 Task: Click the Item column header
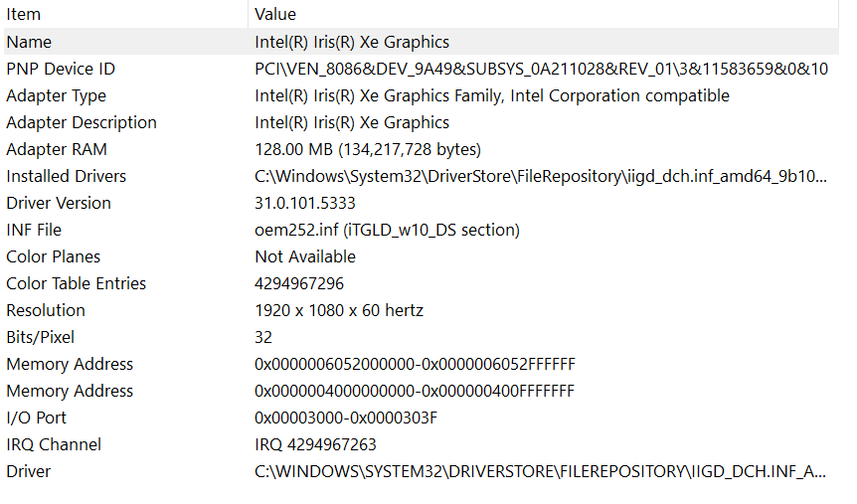tap(125, 14)
